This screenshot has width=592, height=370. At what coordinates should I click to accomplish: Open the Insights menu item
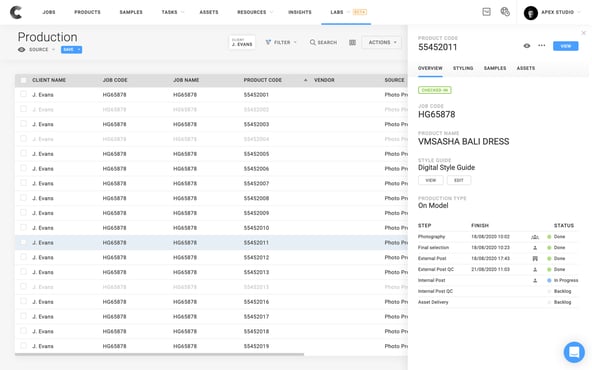tap(300, 12)
